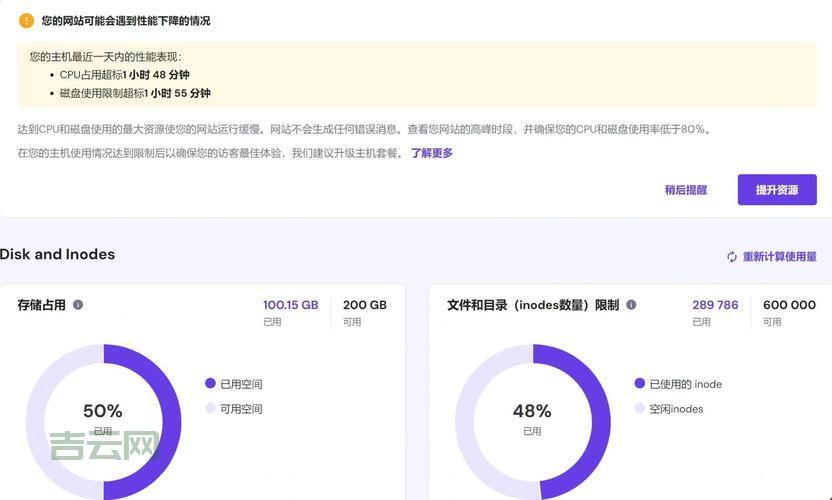Click the 200 GB available value
This screenshot has width=832, height=500.
[x=365, y=305]
